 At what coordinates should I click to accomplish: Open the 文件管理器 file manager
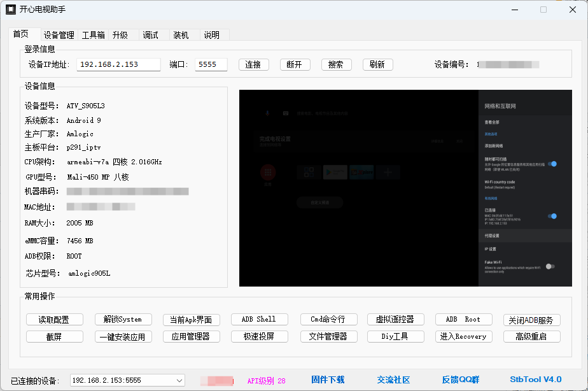click(x=328, y=336)
